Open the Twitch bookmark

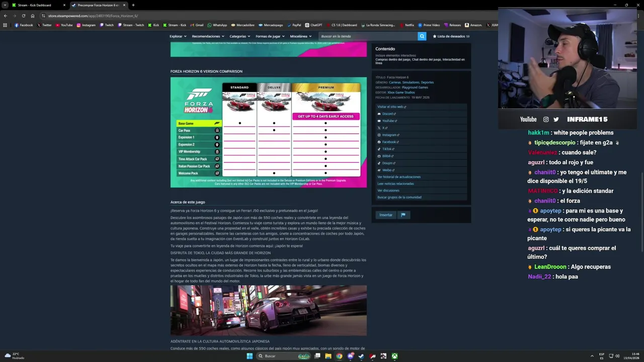(107, 25)
